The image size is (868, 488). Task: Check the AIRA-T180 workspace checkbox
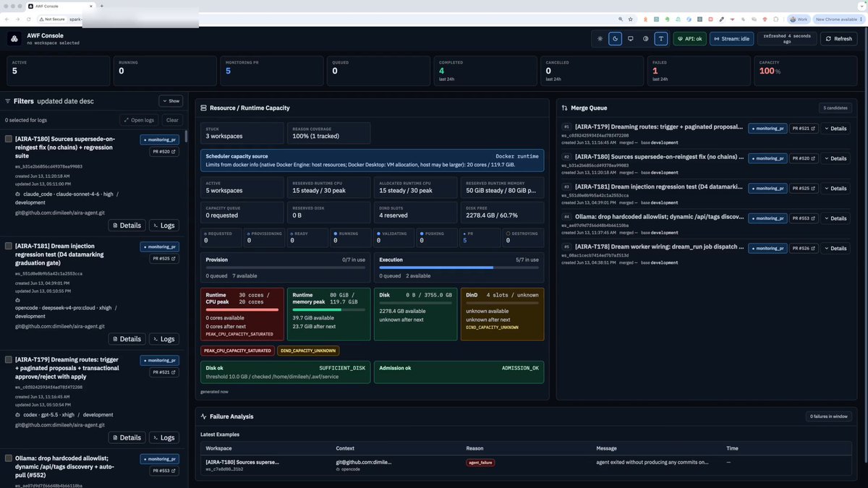click(x=9, y=139)
